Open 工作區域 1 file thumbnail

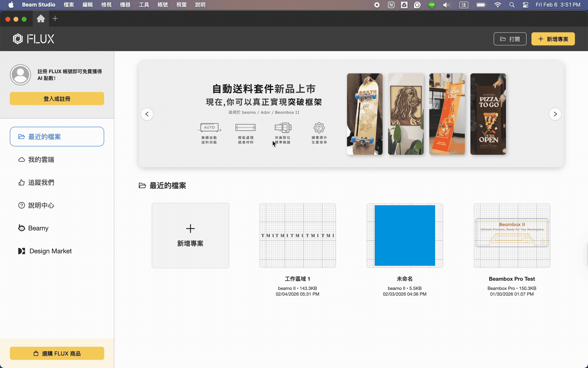297,235
